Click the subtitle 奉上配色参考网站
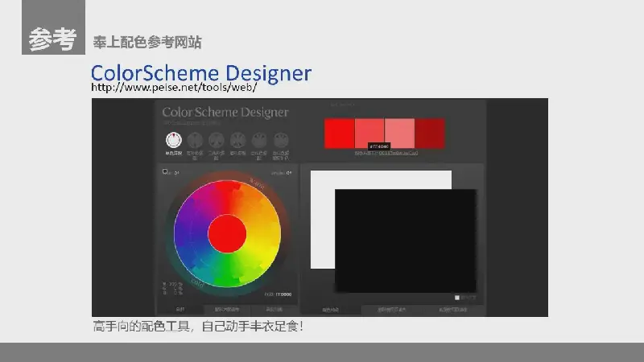Viewport: 644px width, 362px height. tap(147, 43)
